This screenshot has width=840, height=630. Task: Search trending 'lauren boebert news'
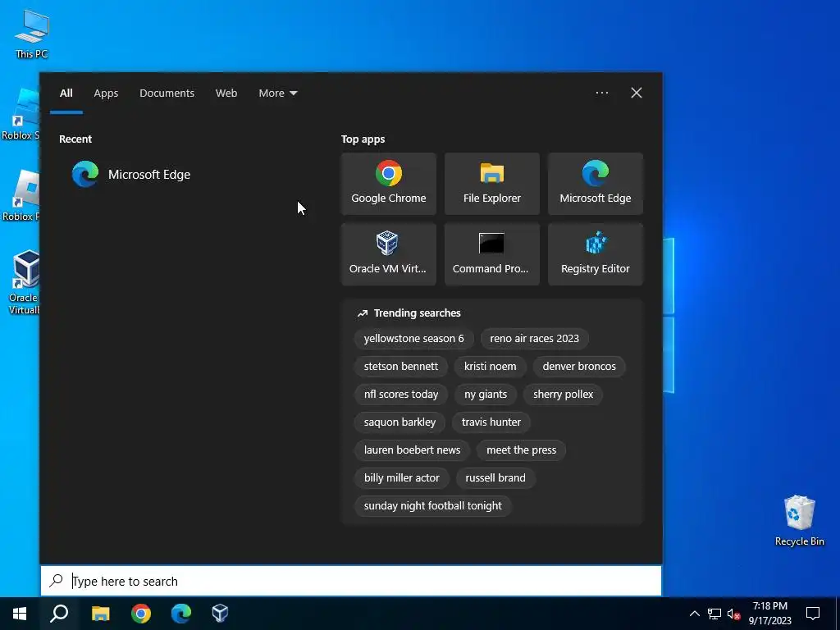click(412, 450)
